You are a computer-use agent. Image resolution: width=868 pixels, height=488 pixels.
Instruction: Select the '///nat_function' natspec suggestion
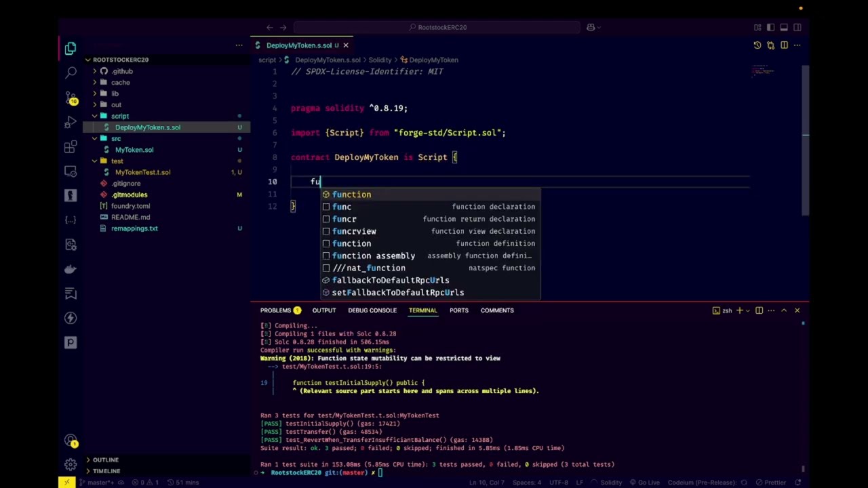[430, 268]
